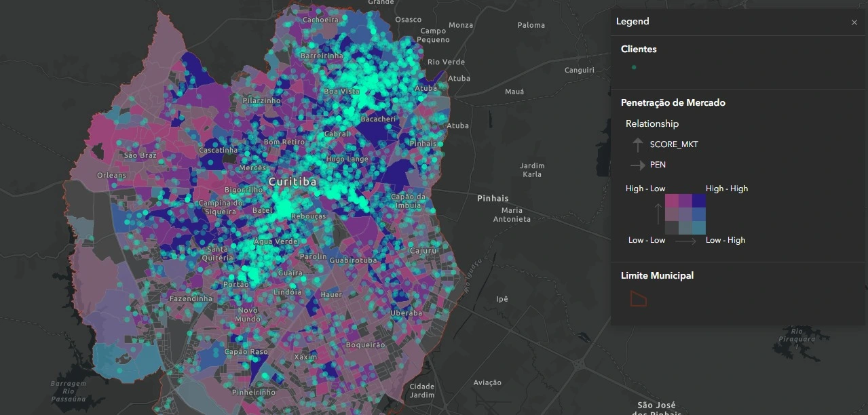Click the Bacacheri neighborhood label
Image resolution: width=868 pixels, height=415 pixels.
(378, 119)
